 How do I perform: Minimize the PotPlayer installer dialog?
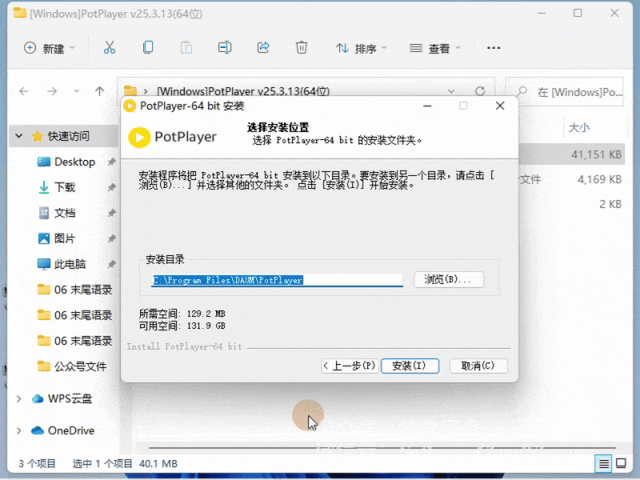click(427, 106)
